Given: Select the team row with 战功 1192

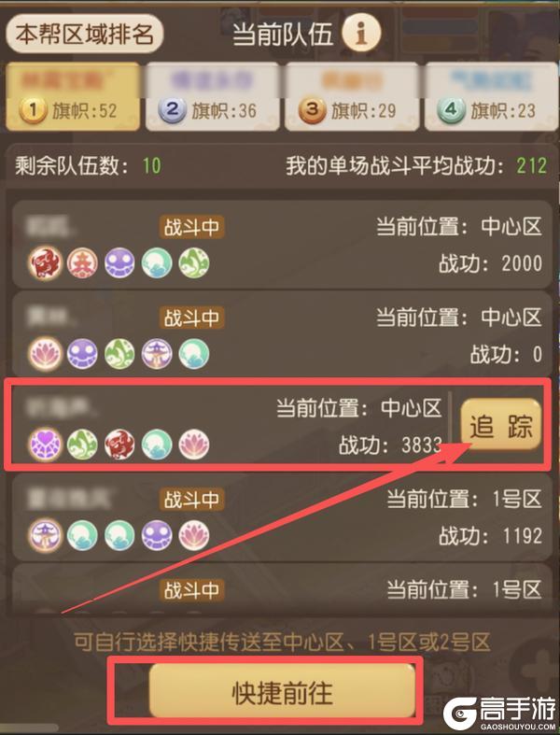Looking at the screenshot, I should 282,516.
